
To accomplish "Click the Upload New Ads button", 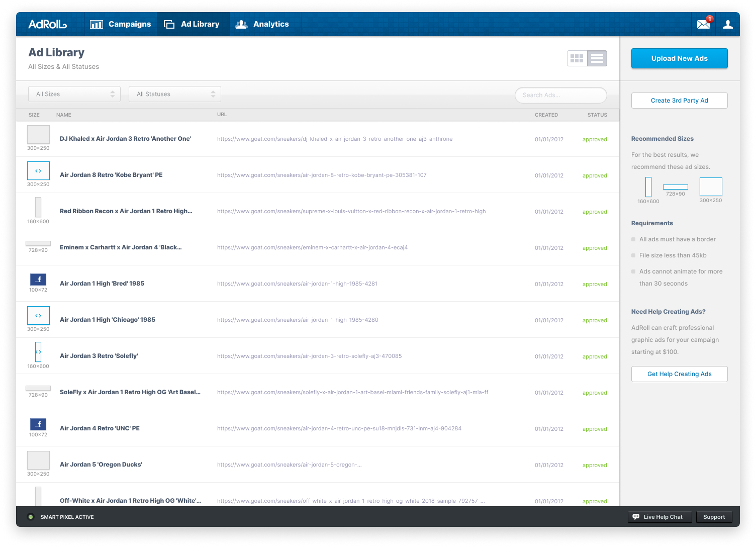I will pyautogui.click(x=679, y=58).
